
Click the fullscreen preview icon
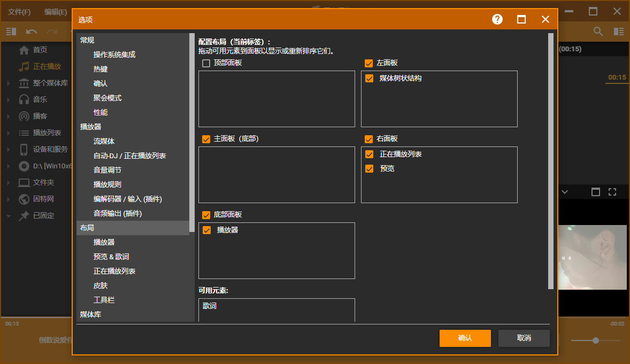pyautogui.click(x=613, y=192)
